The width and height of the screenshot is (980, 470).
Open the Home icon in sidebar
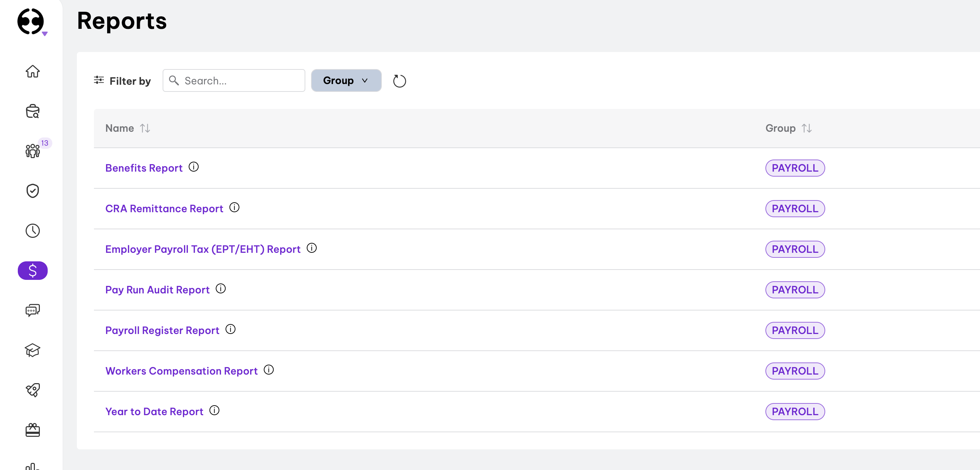(33, 71)
